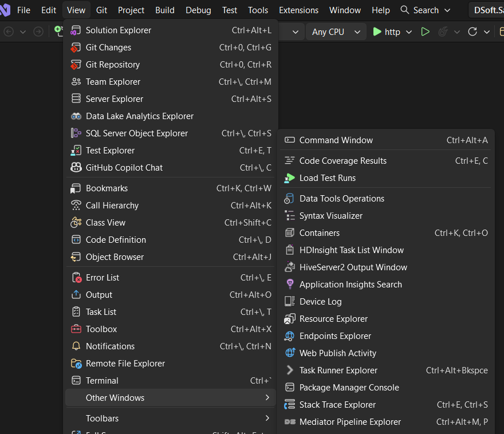Open Resource Explorer
This screenshot has height=434, width=504.
[385, 319]
